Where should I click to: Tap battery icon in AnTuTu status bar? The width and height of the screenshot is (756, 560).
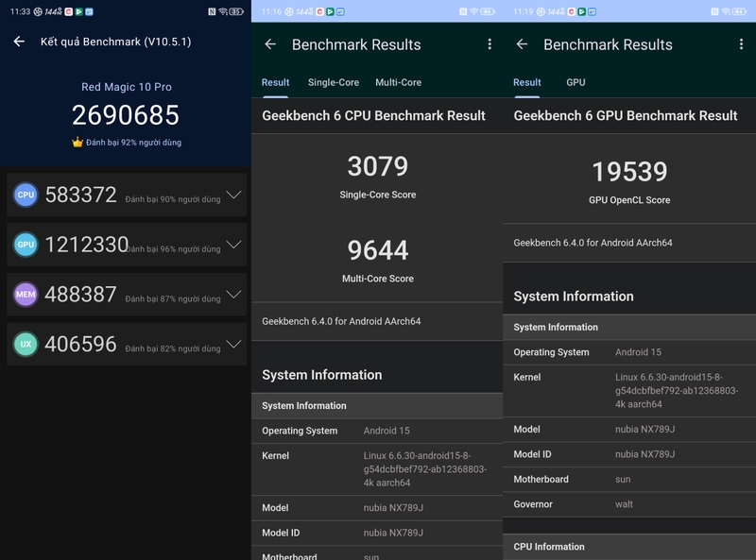(237, 11)
